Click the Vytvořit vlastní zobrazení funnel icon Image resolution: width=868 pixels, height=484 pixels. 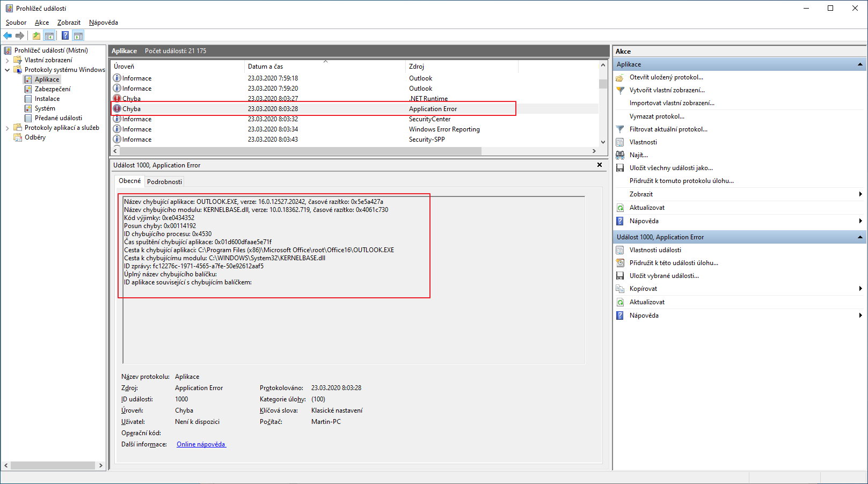pyautogui.click(x=620, y=90)
